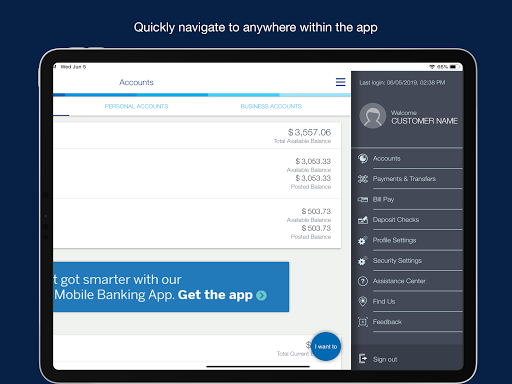Click the CUSTOMER NAME welcome text

pos(424,121)
